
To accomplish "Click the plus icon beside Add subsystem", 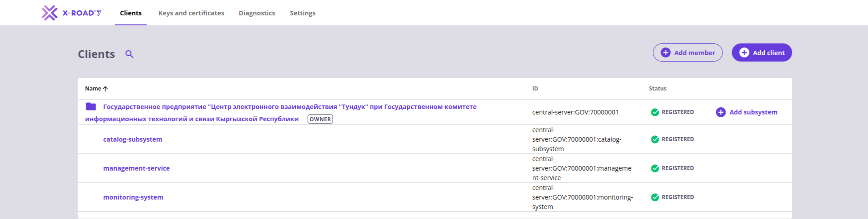I will tap(721, 112).
